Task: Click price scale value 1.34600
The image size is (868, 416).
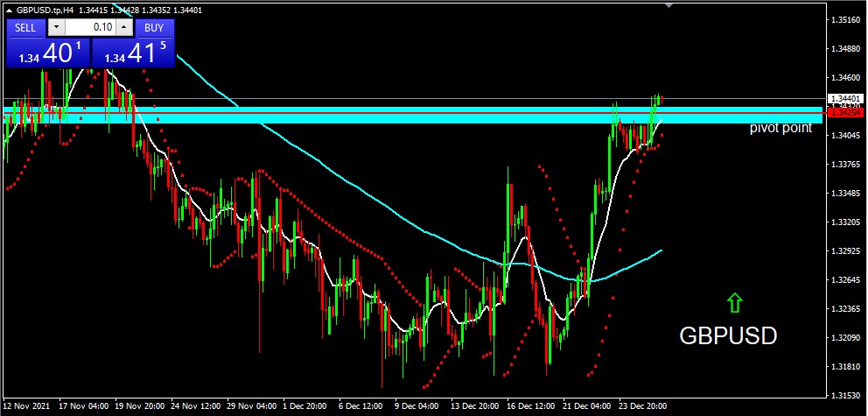Action: coord(846,78)
